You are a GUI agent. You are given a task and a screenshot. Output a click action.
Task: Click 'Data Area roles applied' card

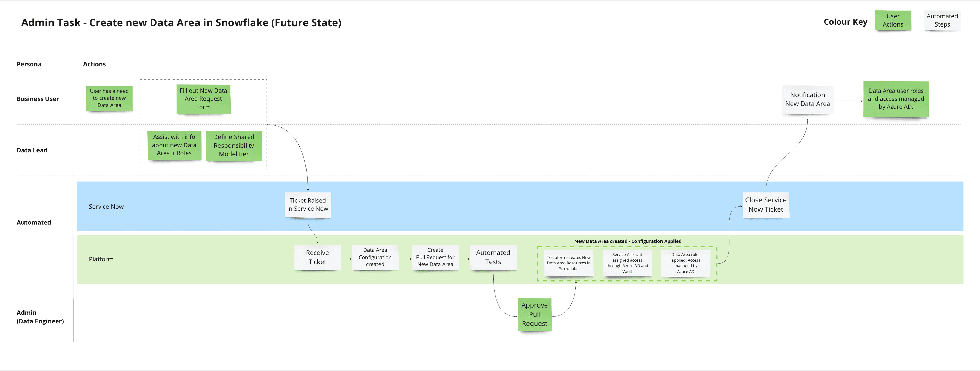[685, 263]
